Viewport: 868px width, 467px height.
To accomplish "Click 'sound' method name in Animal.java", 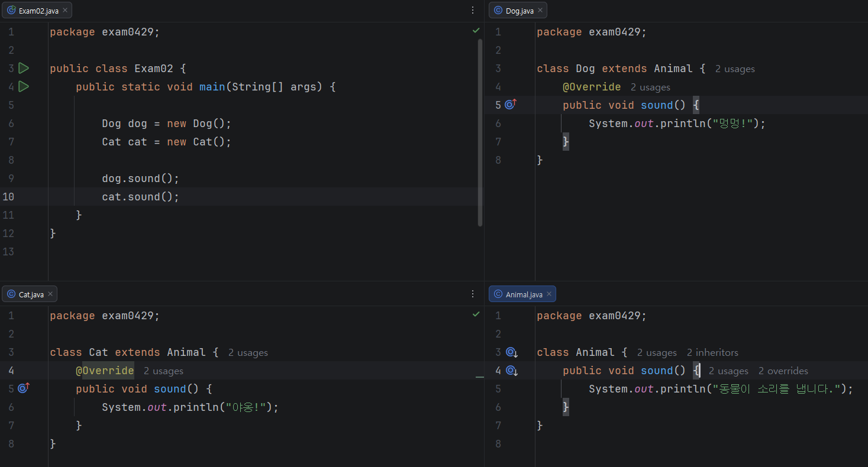I will pyautogui.click(x=657, y=371).
